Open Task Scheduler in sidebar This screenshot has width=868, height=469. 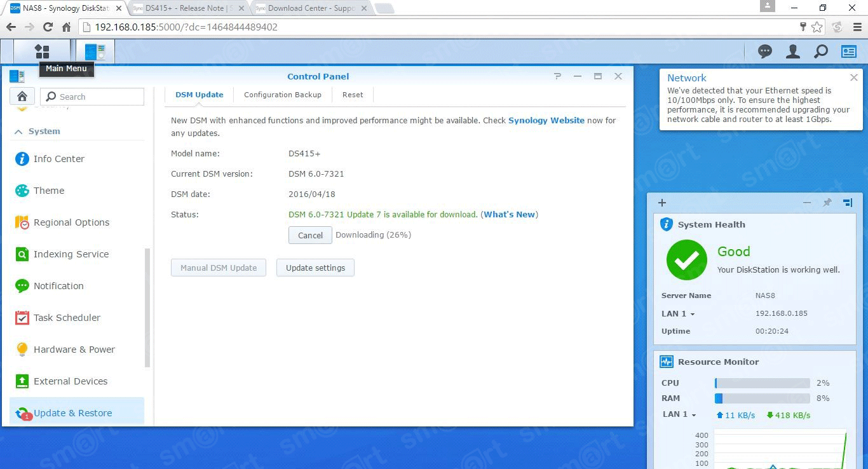pyautogui.click(x=77, y=318)
